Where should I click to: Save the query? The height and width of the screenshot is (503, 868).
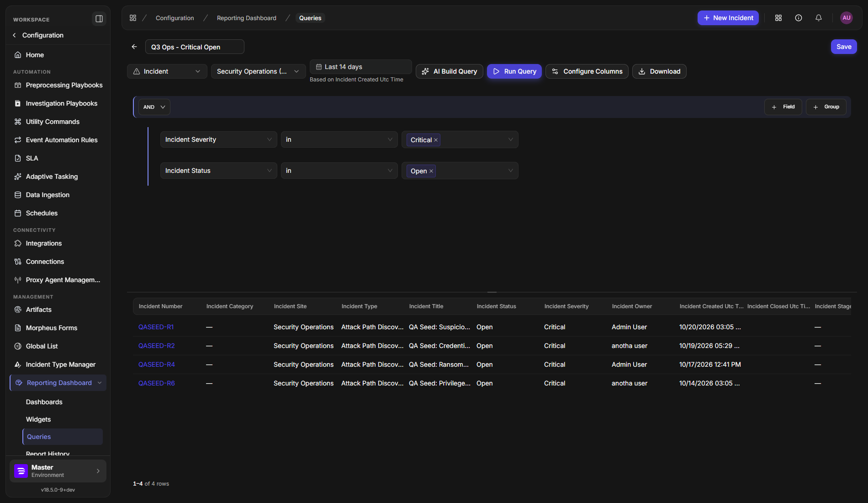tap(844, 47)
